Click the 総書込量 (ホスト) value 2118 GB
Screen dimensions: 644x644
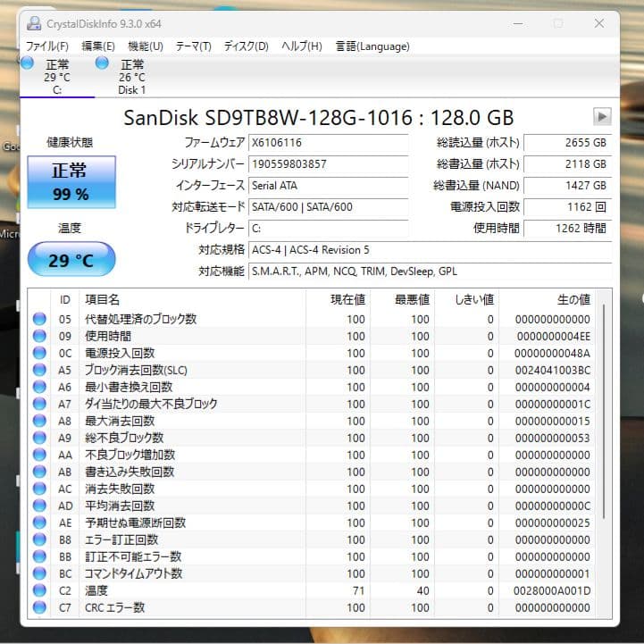567,163
